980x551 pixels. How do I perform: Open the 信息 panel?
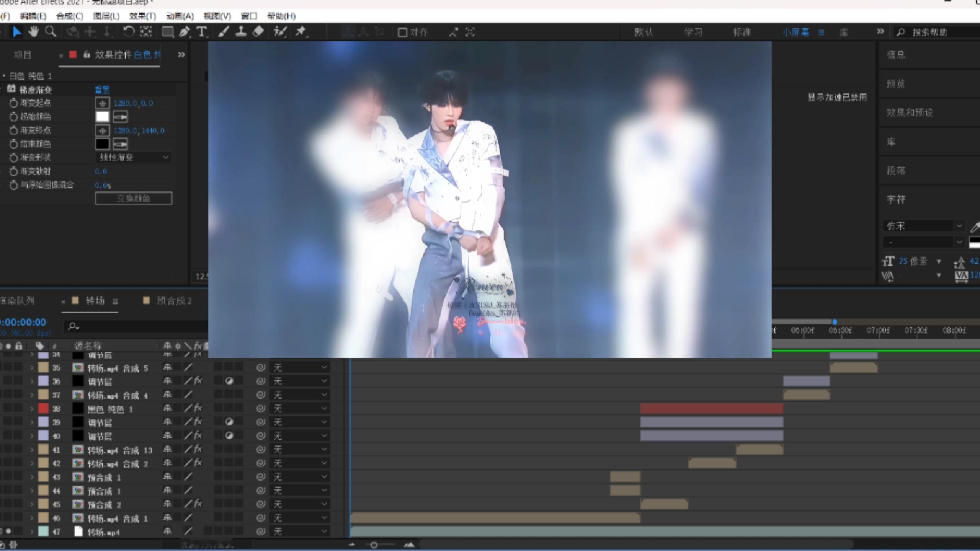[896, 55]
